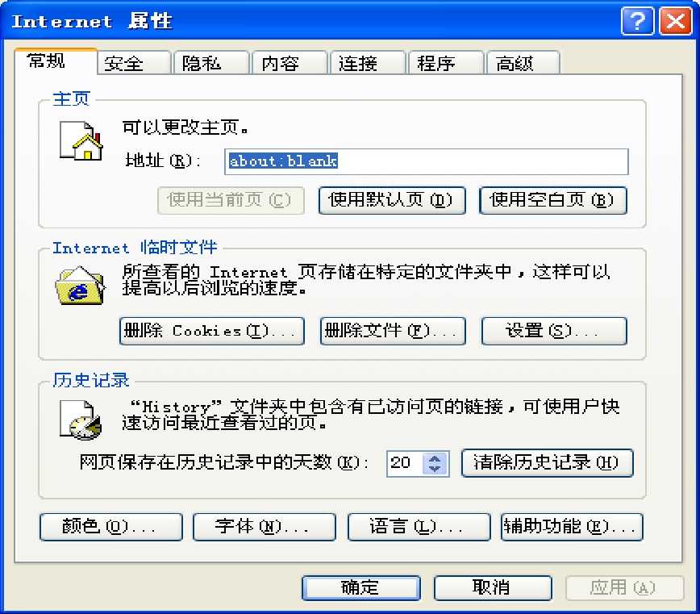The height and width of the screenshot is (614, 700).
Task: Confirm with the 确定 button
Action: tap(361, 587)
